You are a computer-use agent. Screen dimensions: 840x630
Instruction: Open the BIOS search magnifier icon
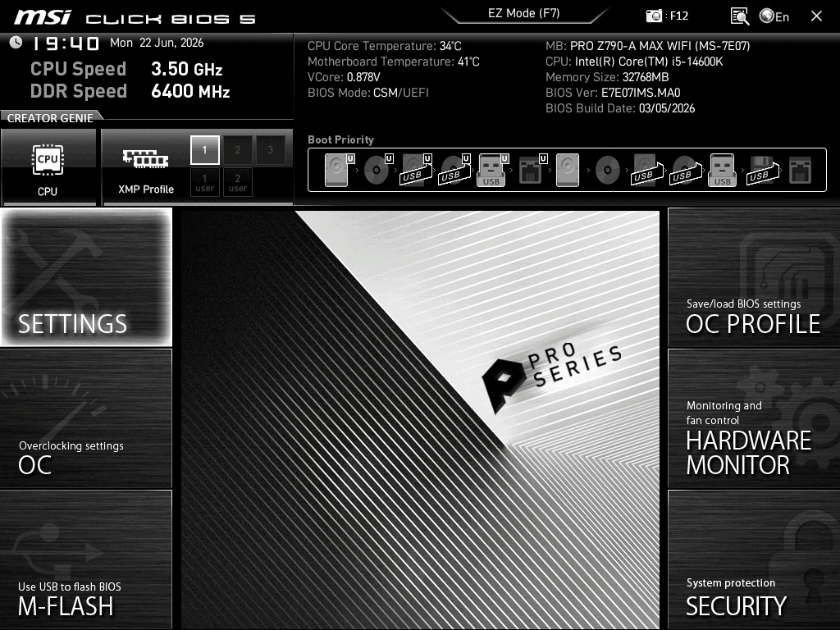(740, 16)
